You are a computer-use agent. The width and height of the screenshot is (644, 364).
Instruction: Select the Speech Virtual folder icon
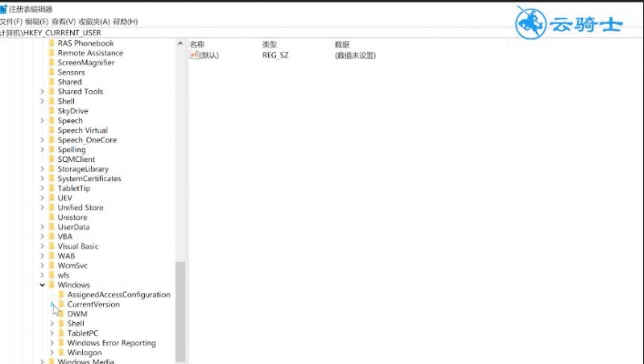point(52,130)
